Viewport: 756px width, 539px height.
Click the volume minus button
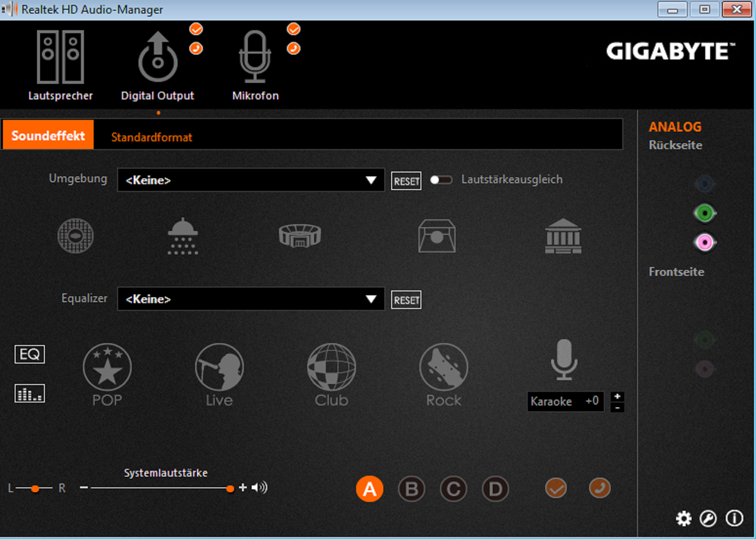tap(84, 487)
